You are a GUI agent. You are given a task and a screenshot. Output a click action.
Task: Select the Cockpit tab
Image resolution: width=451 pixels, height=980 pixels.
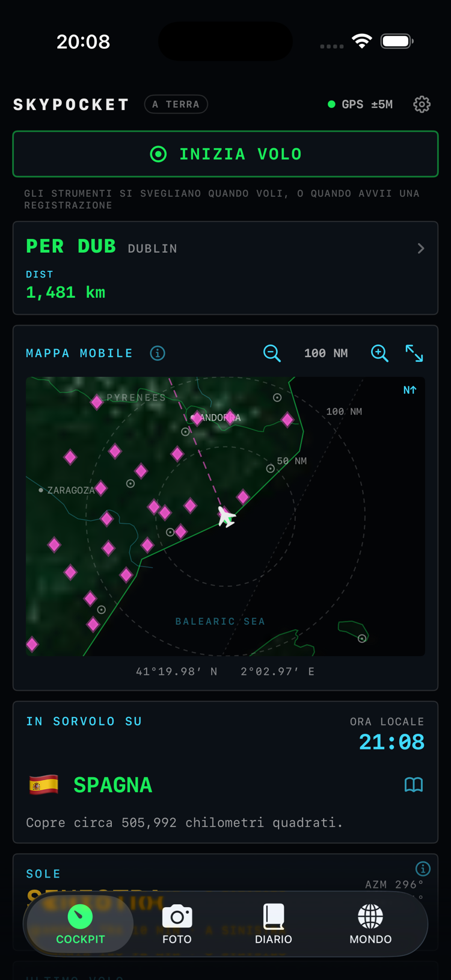(x=80, y=924)
